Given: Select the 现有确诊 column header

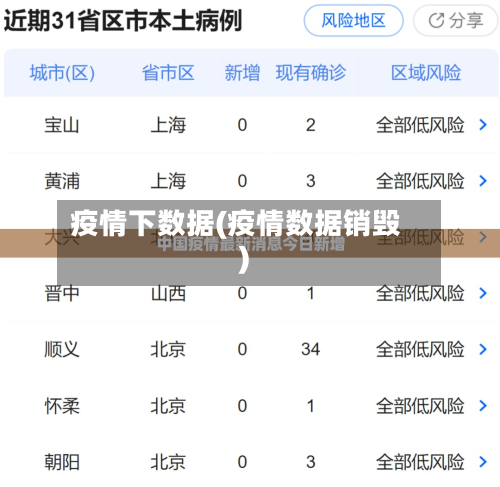Looking at the screenshot, I should click(x=311, y=73).
